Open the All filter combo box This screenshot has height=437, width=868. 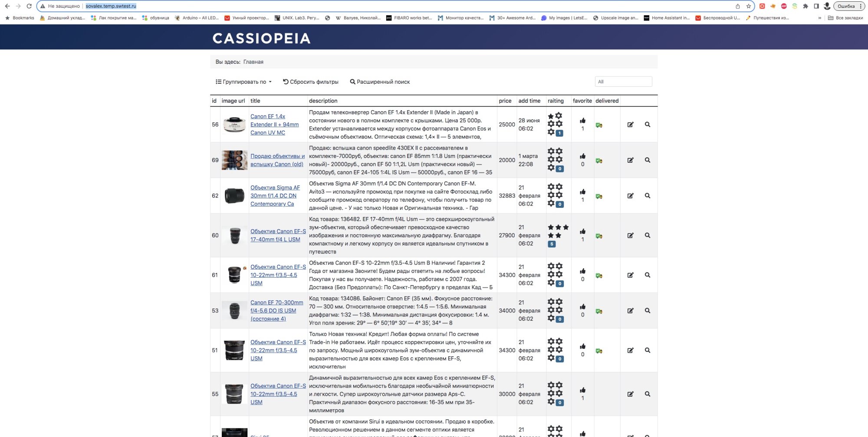(x=623, y=82)
